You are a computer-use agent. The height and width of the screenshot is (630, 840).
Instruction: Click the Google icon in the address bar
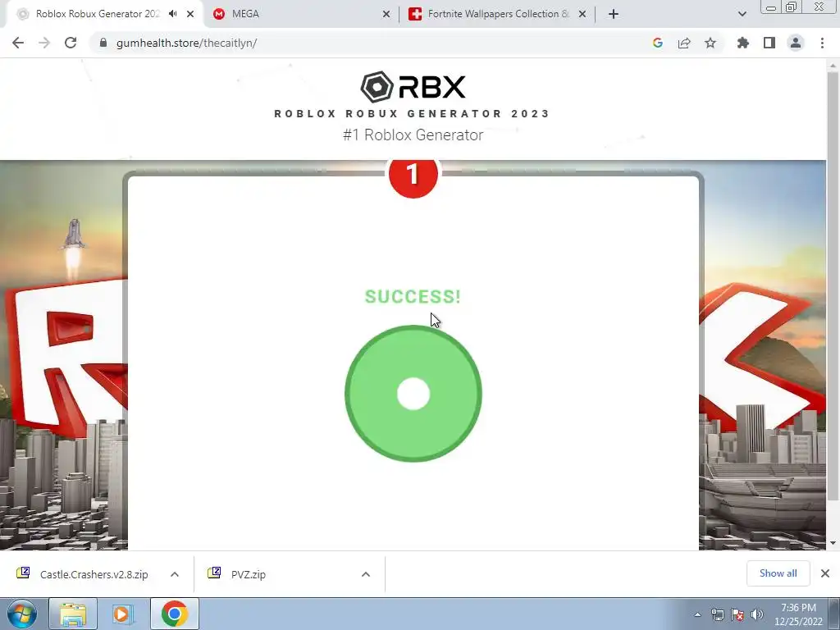click(657, 43)
